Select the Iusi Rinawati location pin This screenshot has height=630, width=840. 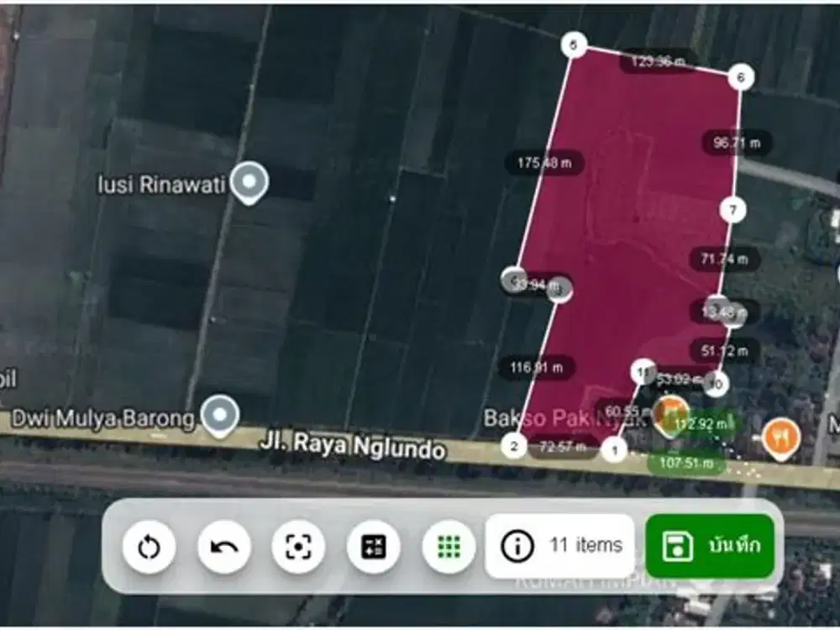249,181
